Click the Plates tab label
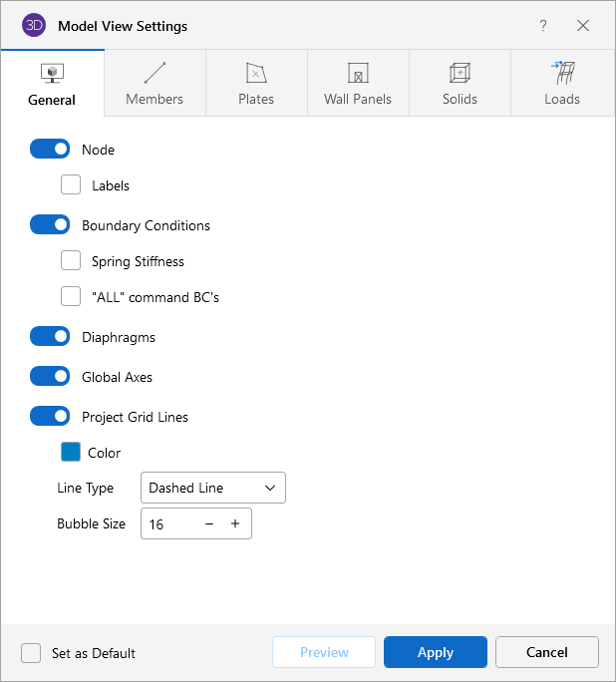616x682 pixels. tap(256, 99)
